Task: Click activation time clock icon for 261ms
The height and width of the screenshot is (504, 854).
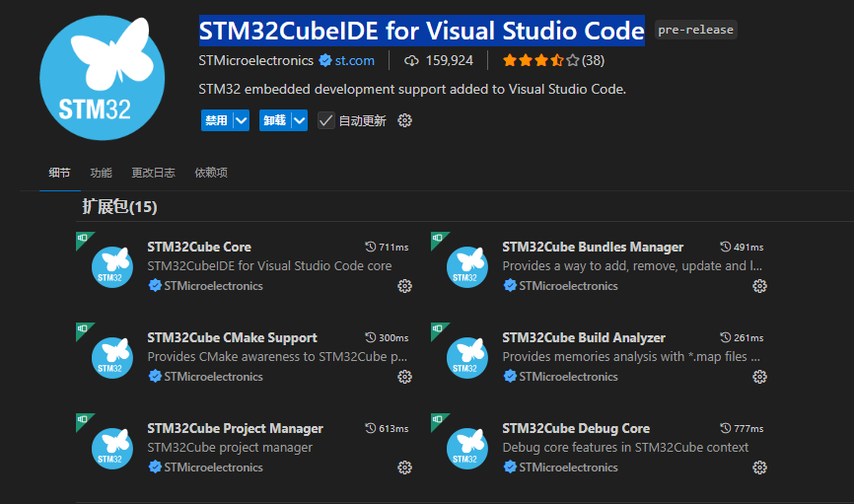Action: [726, 338]
